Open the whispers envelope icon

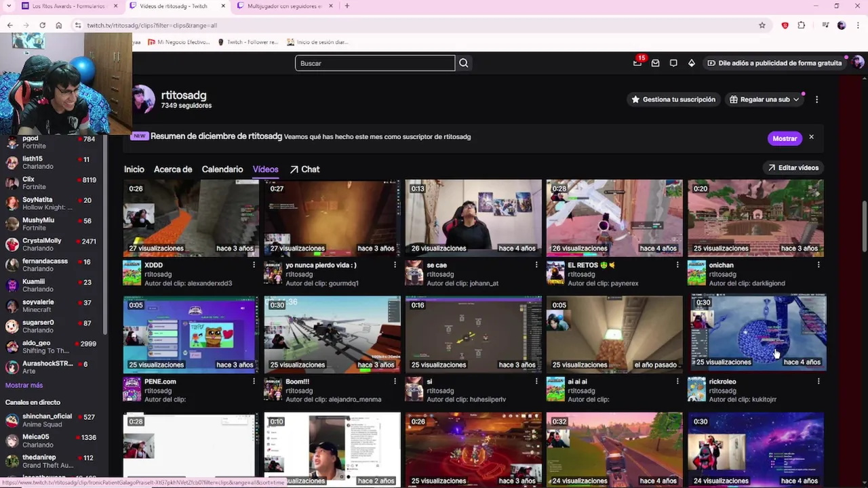click(x=655, y=63)
